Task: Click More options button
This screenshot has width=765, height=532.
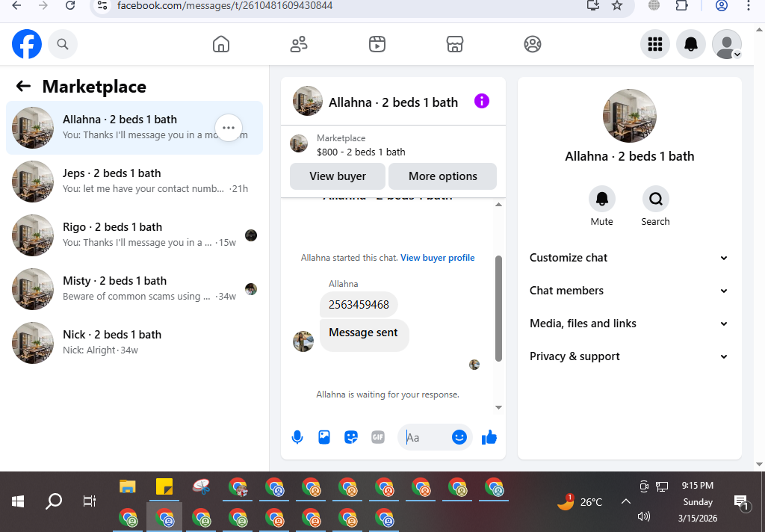Action: [x=442, y=176]
